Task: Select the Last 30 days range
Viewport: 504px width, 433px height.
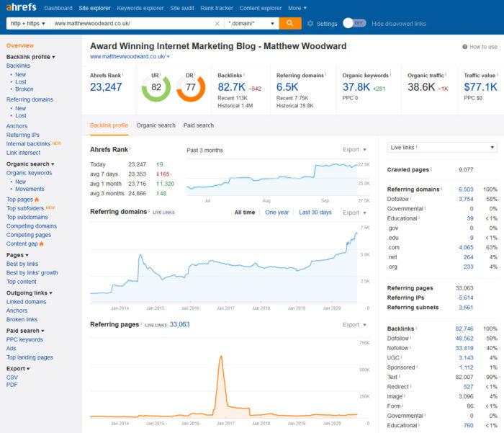Action: coord(315,213)
